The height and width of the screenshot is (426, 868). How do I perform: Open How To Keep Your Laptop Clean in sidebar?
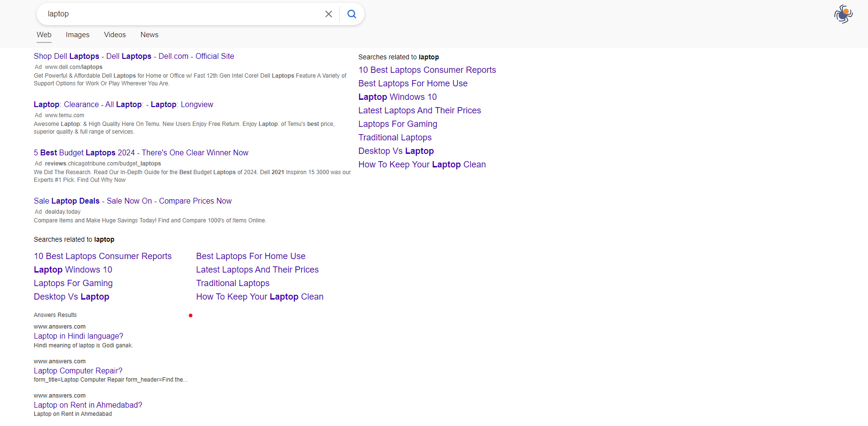pos(422,165)
